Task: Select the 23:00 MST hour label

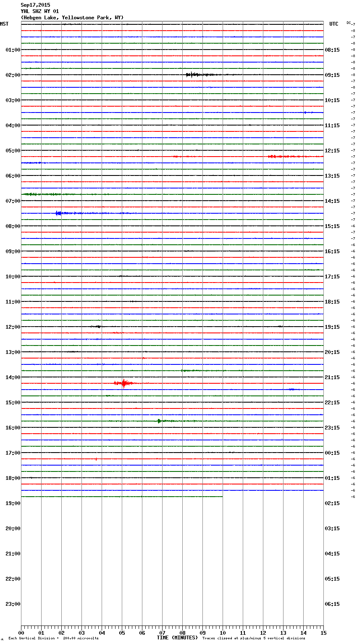Action: [13, 604]
